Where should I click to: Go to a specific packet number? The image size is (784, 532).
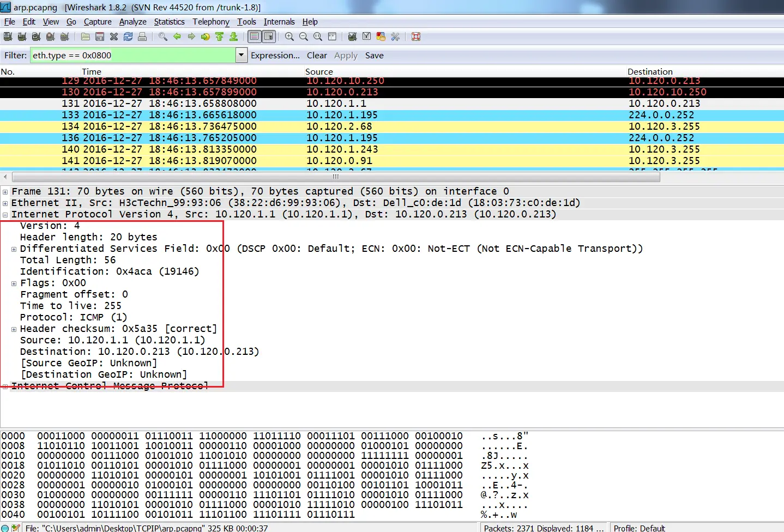206,37
